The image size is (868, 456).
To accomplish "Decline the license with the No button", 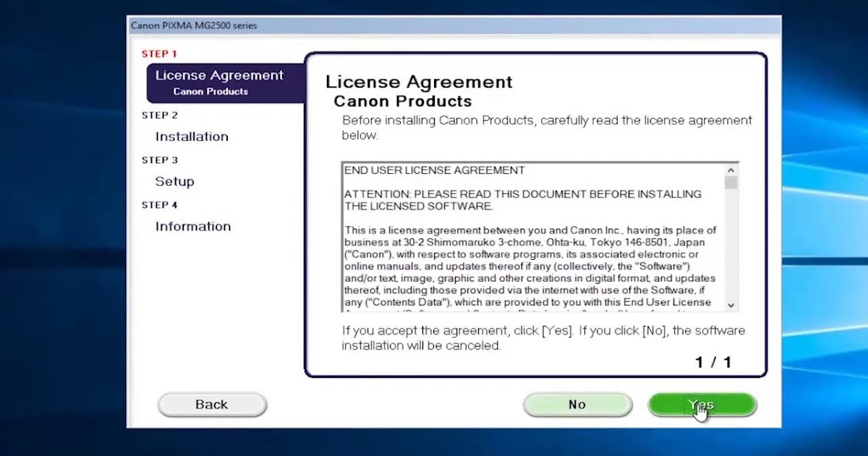I will click(x=577, y=405).
